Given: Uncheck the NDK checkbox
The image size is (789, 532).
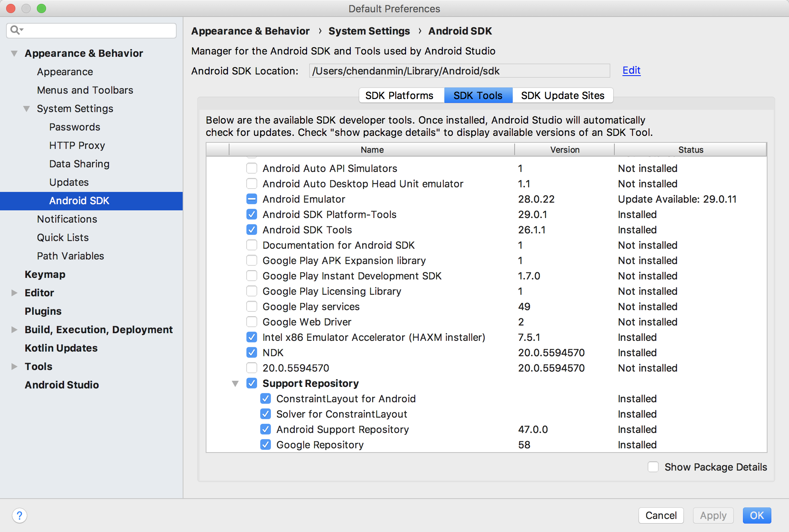Looking at the screenshot, I should 252,353.
